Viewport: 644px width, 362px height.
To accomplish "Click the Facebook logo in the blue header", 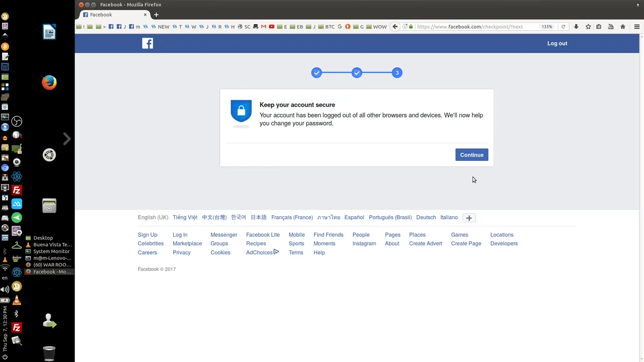I will tap(147, 43).
